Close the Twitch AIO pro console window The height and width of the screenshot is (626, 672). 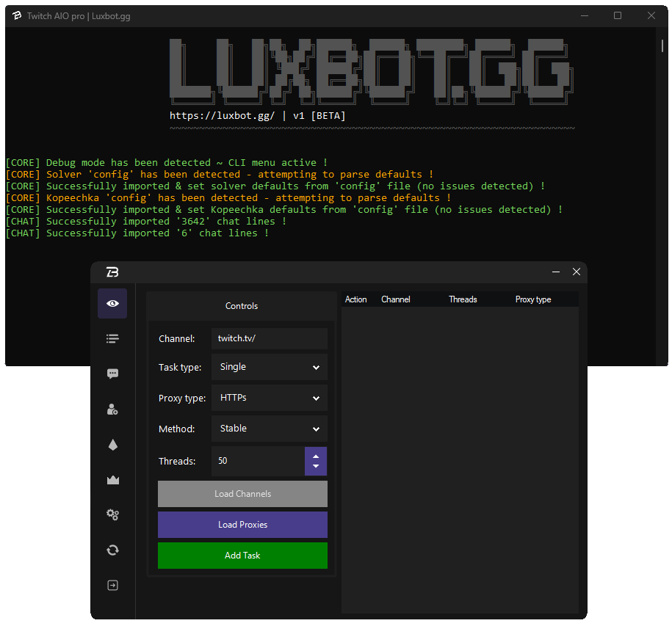[x=651, y=16]
